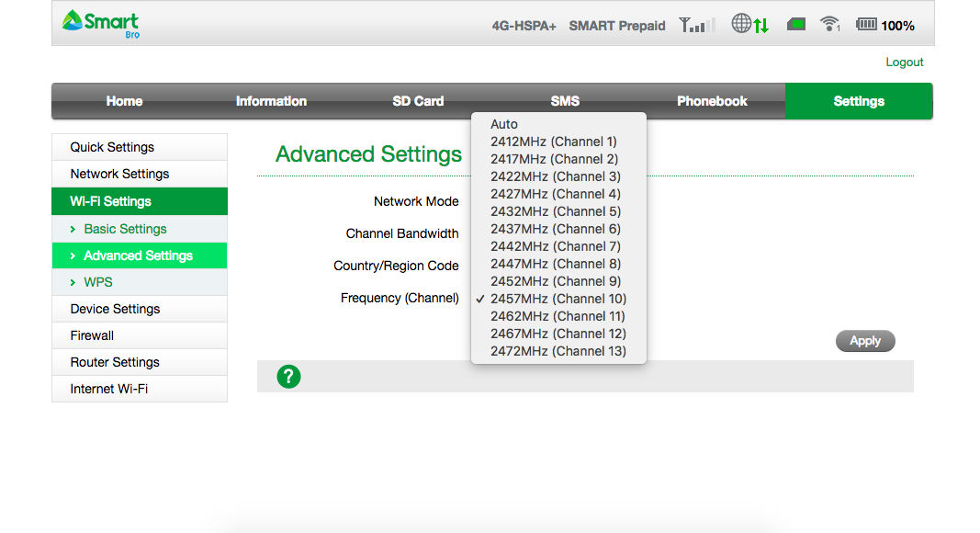Open the Information tab
The width and height of the screenshot is (980, 533).
click(271, 101)
